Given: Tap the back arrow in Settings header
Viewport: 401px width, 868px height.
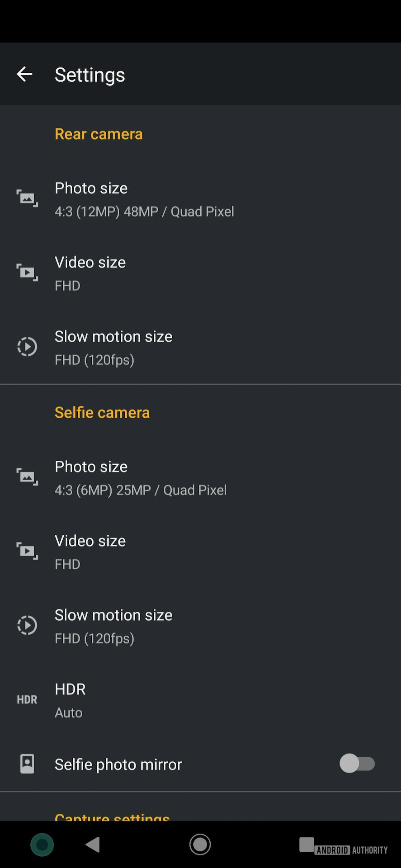Looking at the screenshot, I should tap(24, 74).
